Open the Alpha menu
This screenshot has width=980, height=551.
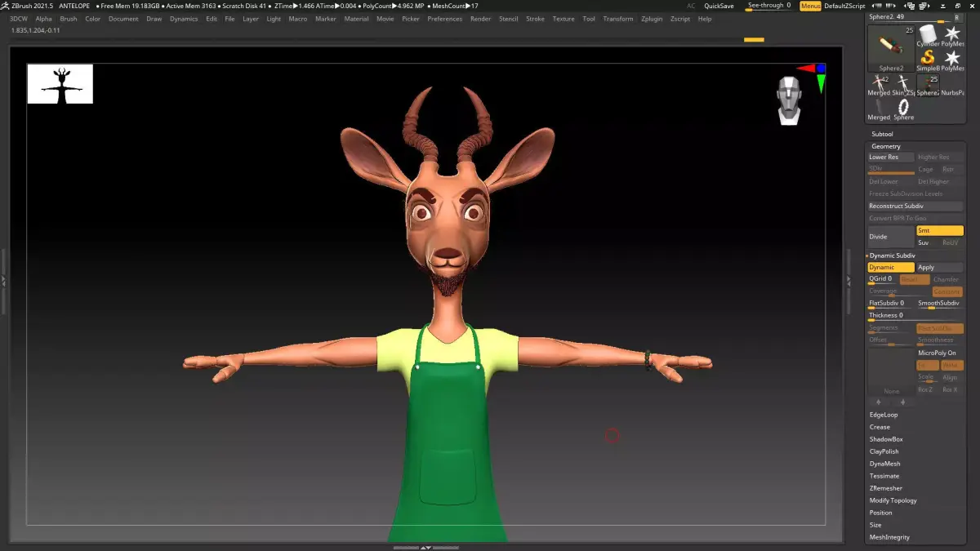point(43,19)
